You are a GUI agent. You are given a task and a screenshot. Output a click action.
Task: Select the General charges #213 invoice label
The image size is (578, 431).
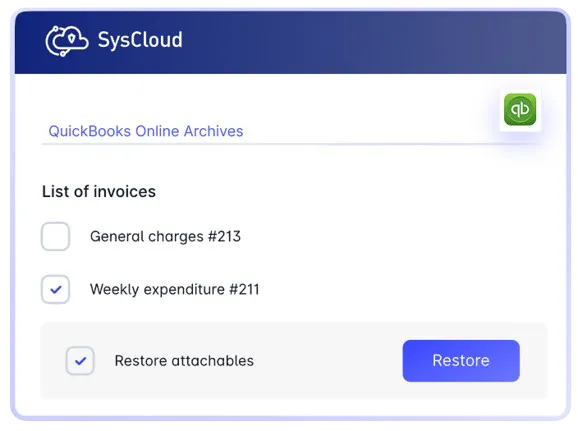[x=166, y=236]
